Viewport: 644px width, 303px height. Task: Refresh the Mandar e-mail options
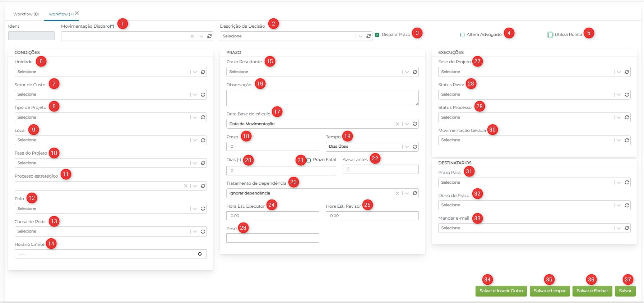point(627,228)
